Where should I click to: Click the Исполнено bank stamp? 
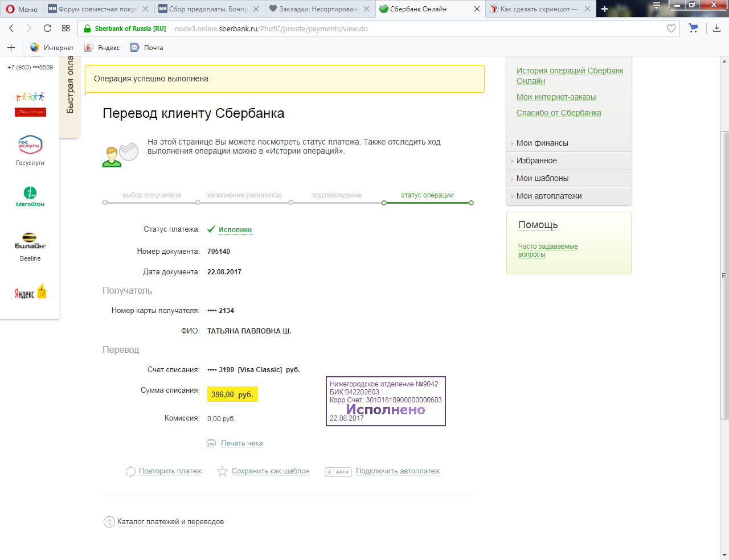point(386,401)
